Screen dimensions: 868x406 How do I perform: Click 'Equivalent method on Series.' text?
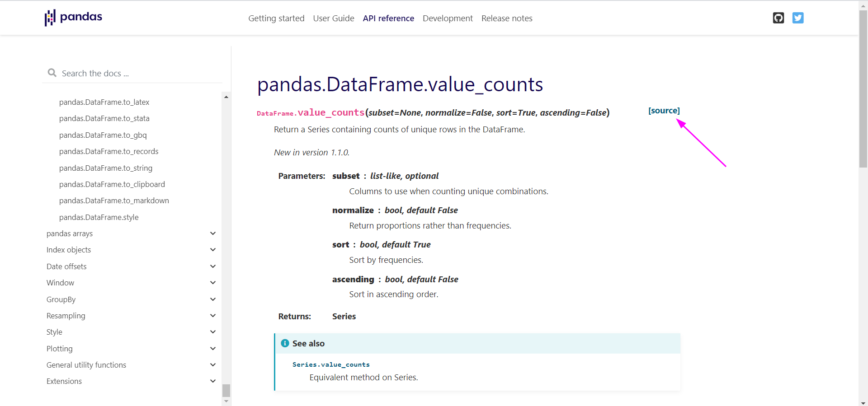tap(364, 378)
